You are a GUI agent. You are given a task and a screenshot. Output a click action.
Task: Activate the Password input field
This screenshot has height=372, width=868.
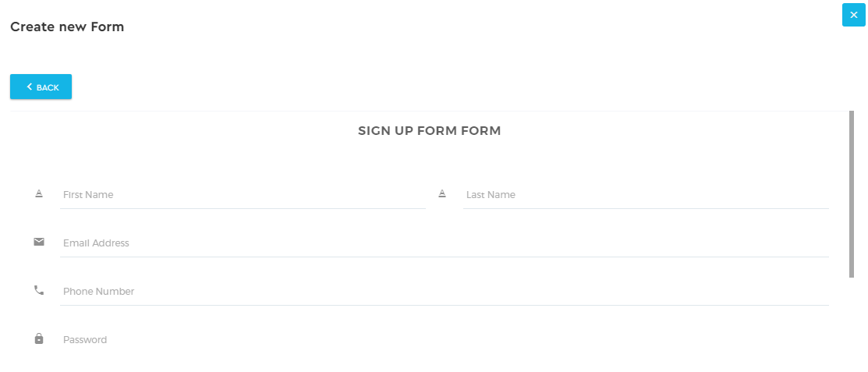coord(444,339)
